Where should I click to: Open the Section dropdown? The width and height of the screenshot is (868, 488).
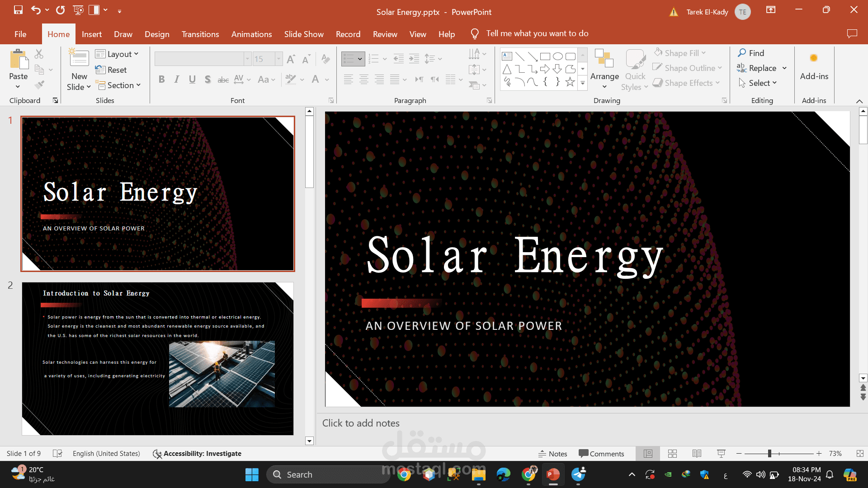[x=118, y=85]
